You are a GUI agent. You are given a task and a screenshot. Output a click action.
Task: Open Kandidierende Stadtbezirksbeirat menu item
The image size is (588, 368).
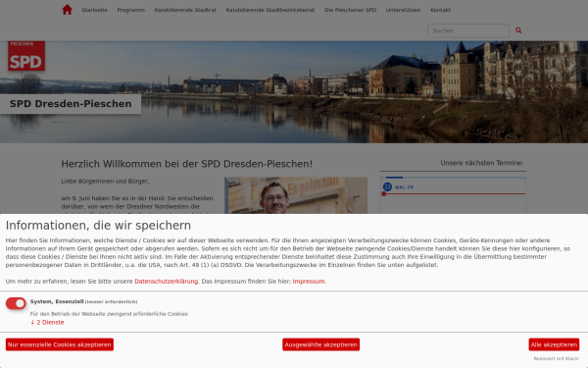pyautogui.click(x=270, y=10)
